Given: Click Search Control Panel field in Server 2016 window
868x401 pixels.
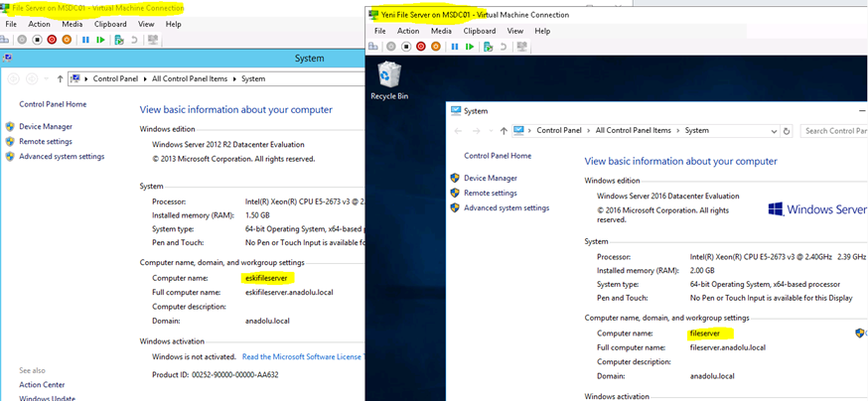Looking at the screenshot, I should [x=833, y=131].
